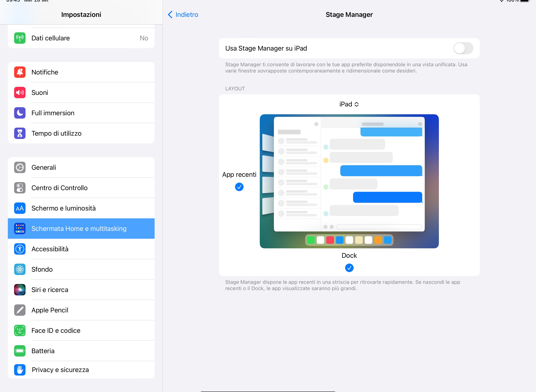Open the iPad layout selector dropdown
Screen dimensions: 536x392
[349, 104]
